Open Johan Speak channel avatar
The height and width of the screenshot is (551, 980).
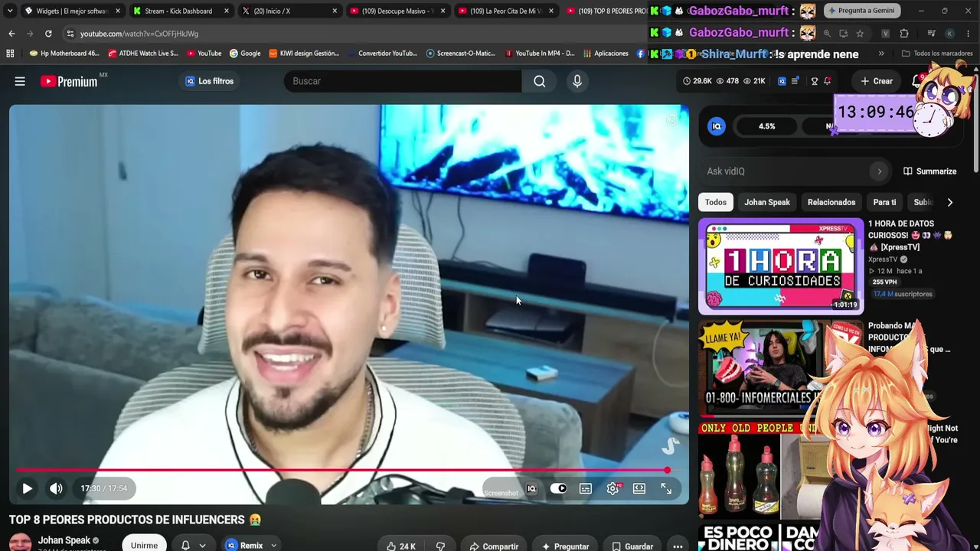coord(20,543)
